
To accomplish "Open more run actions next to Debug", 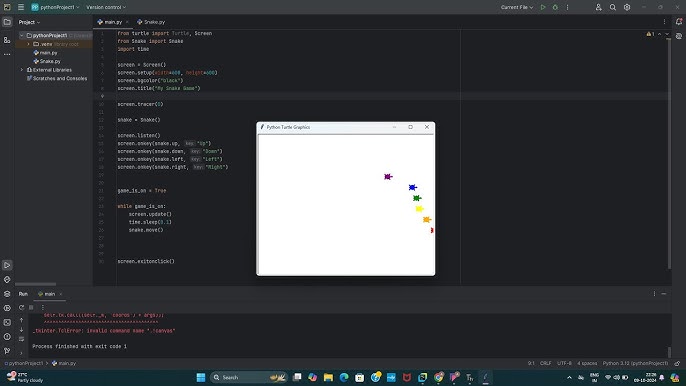I will coord(567,7).
